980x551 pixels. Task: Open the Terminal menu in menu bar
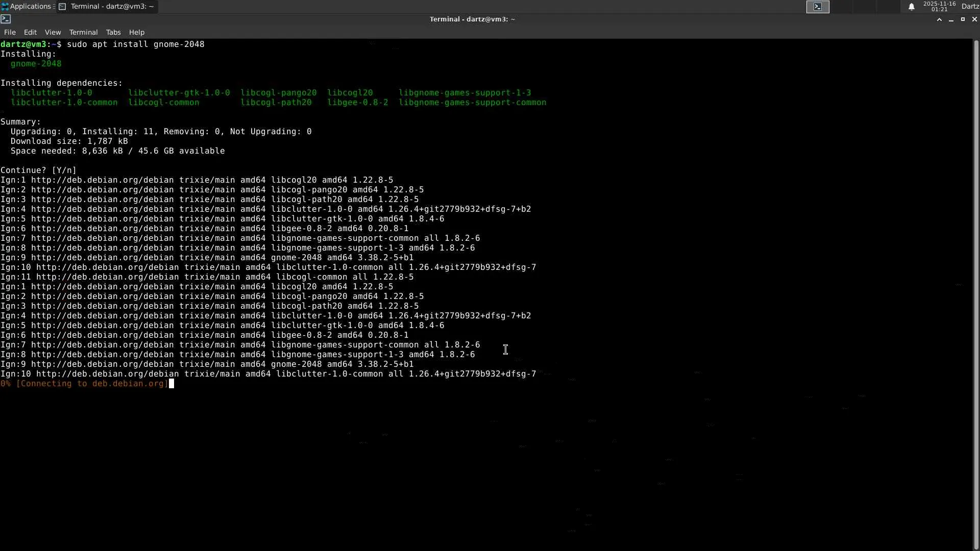83,32
